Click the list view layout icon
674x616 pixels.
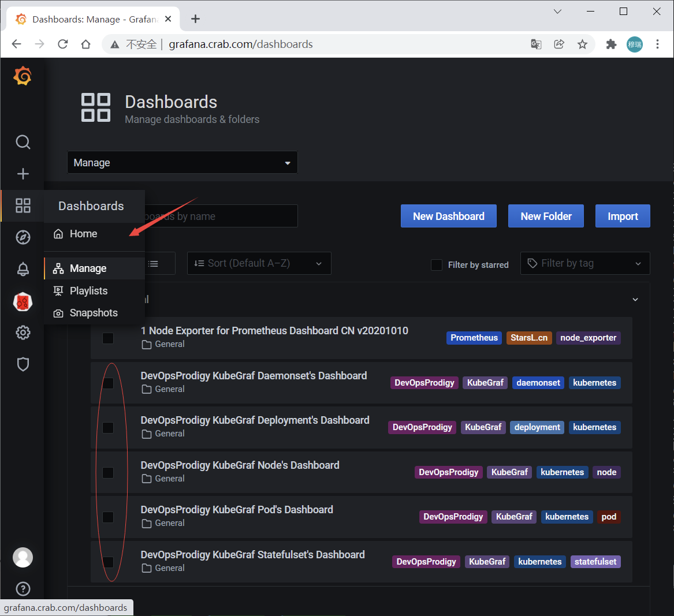coord(154,263)
